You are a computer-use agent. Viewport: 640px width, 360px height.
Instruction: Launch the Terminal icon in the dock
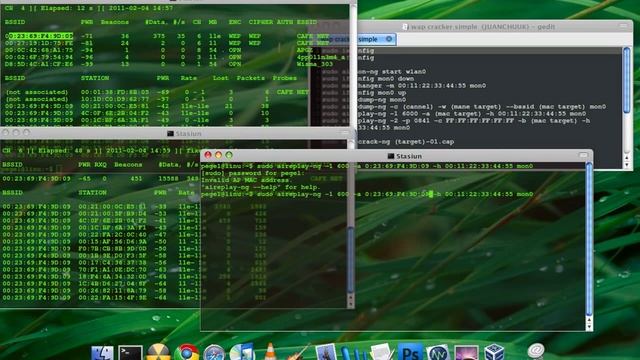(x=130, y=353)
